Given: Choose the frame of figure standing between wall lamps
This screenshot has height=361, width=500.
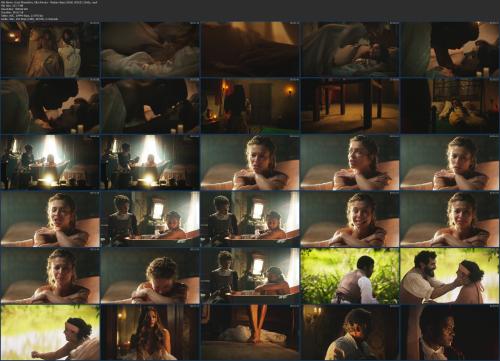Looking at the screenshot, I should [x=250, y=106].
